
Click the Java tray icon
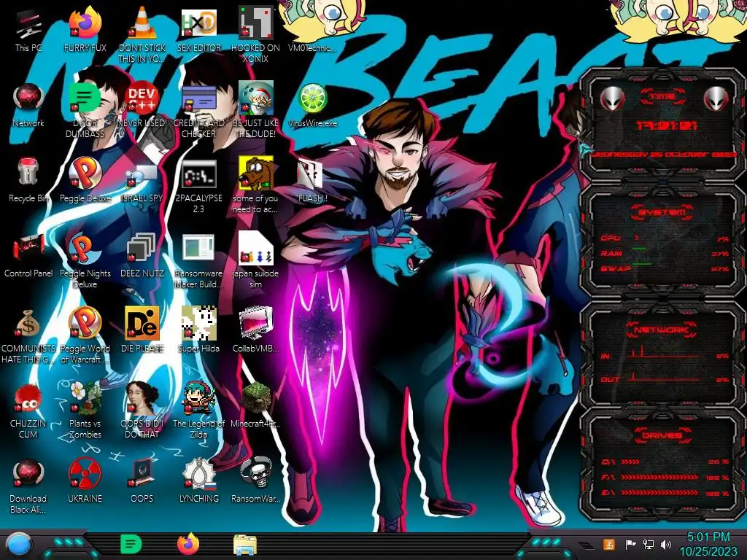click(x=609, y=544)
